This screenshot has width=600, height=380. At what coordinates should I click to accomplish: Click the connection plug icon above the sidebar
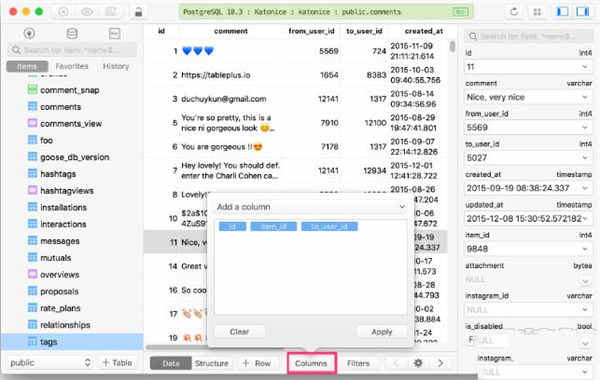(29, 34)
